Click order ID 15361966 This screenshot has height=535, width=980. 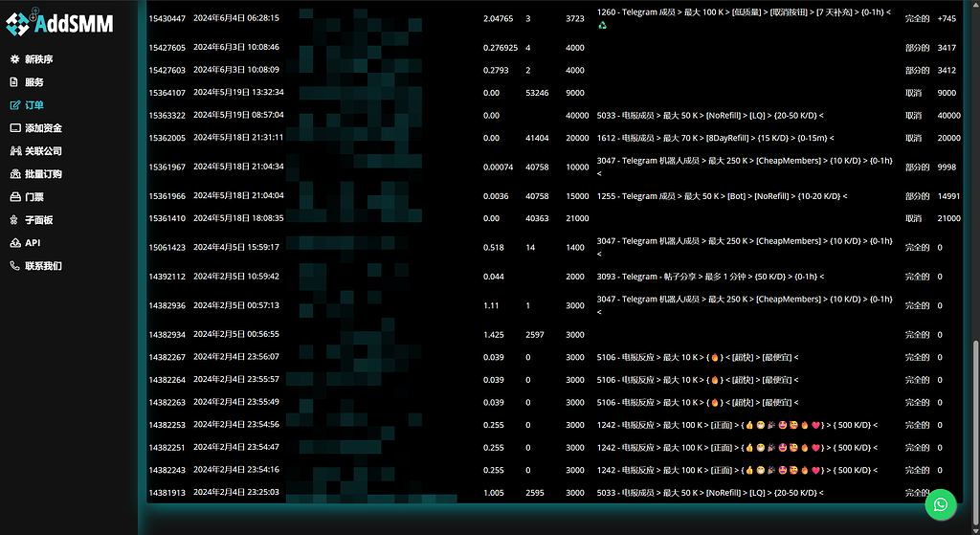167,196
